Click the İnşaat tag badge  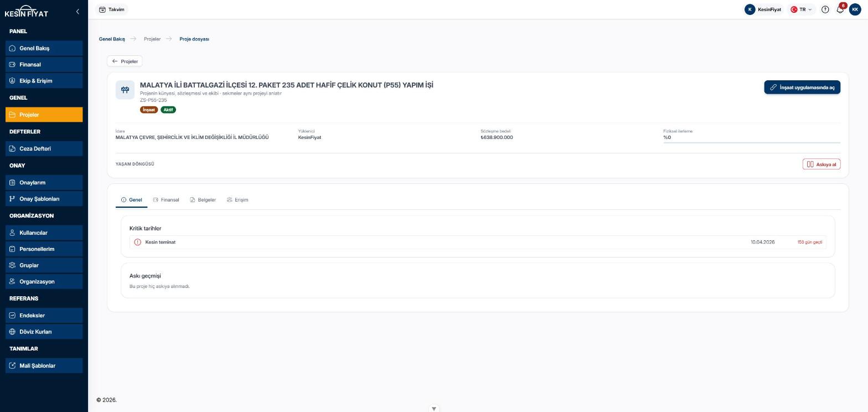tap(149, 110)
